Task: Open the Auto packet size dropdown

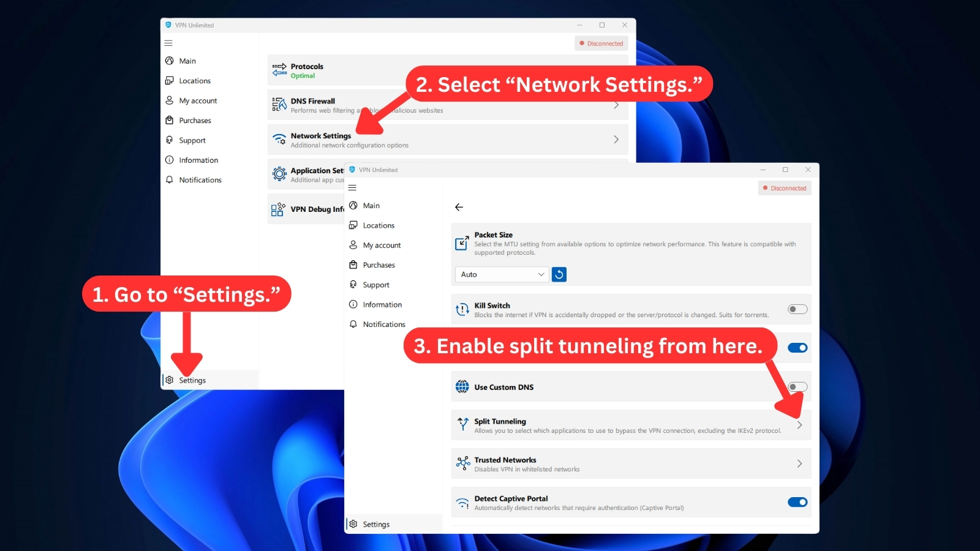Action: click(x=502, y=274)
